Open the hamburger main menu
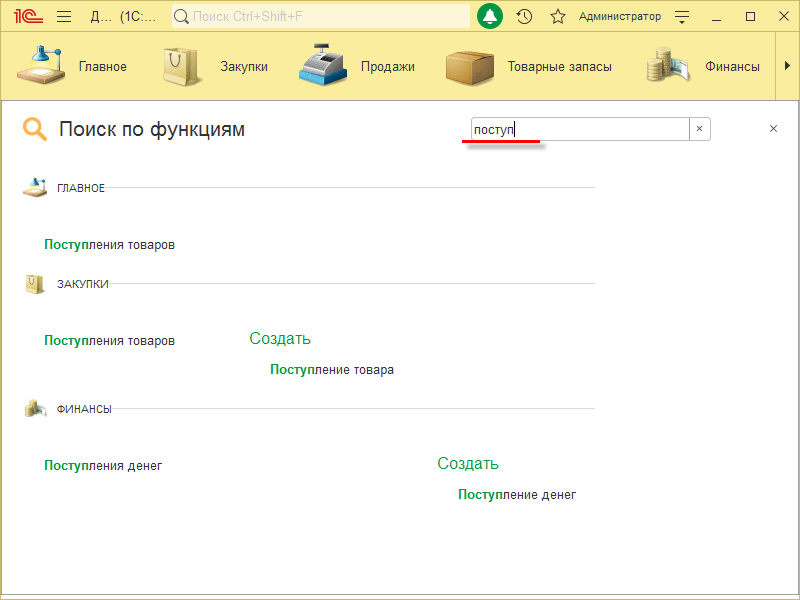Image resolution: width=800 pixels, height=600 pixels. click(64, 16)
